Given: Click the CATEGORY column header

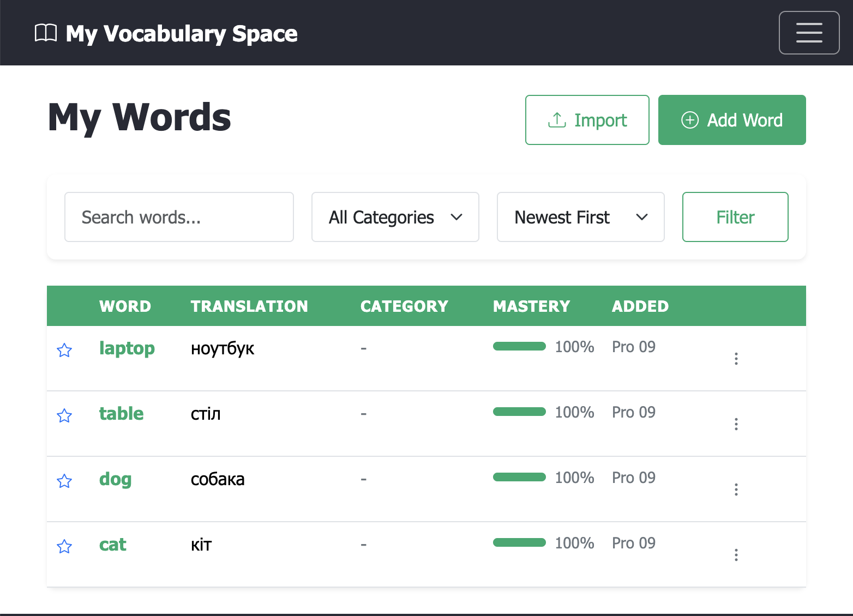Looking at the screenshot, I should 404,306.
